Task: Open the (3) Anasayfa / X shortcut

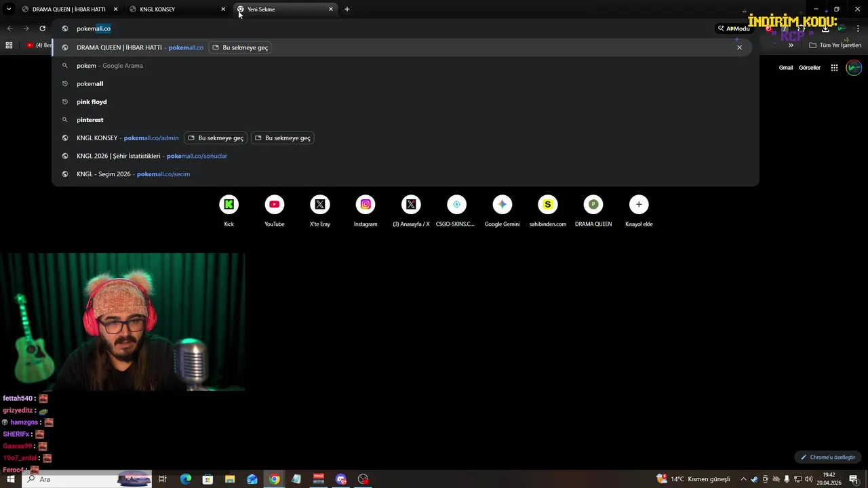Action: [411, 211]
